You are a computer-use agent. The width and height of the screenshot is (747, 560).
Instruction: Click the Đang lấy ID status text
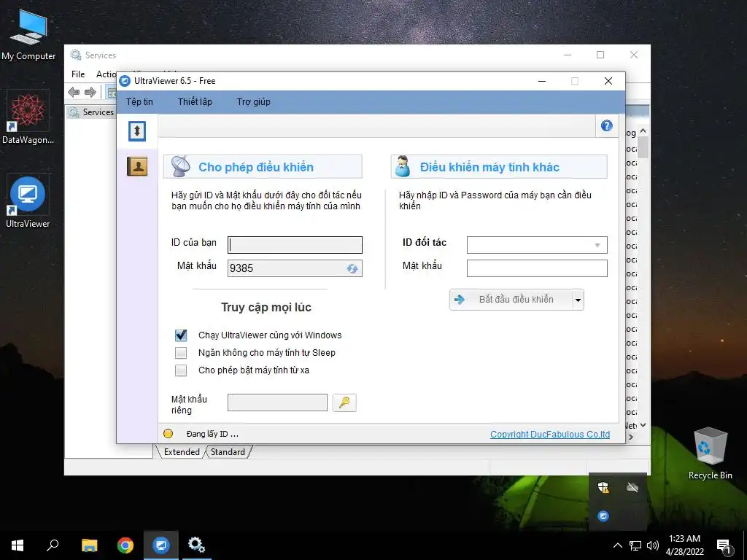click(x=212, y=434)
